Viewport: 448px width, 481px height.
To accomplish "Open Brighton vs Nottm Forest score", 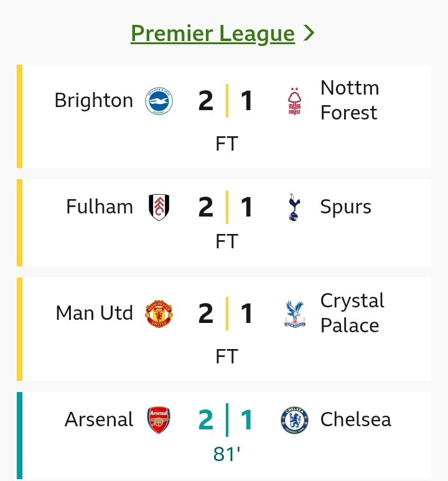I will 226,101.
